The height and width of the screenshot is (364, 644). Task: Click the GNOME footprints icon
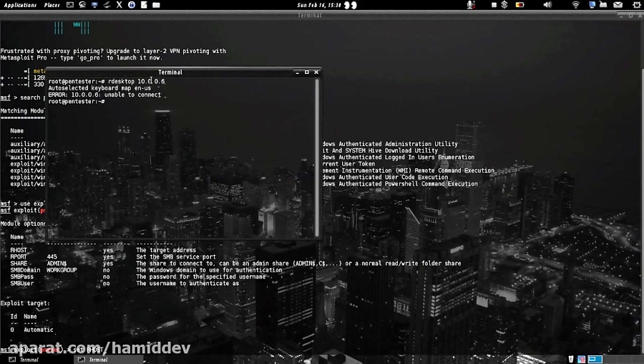point(351,5)
